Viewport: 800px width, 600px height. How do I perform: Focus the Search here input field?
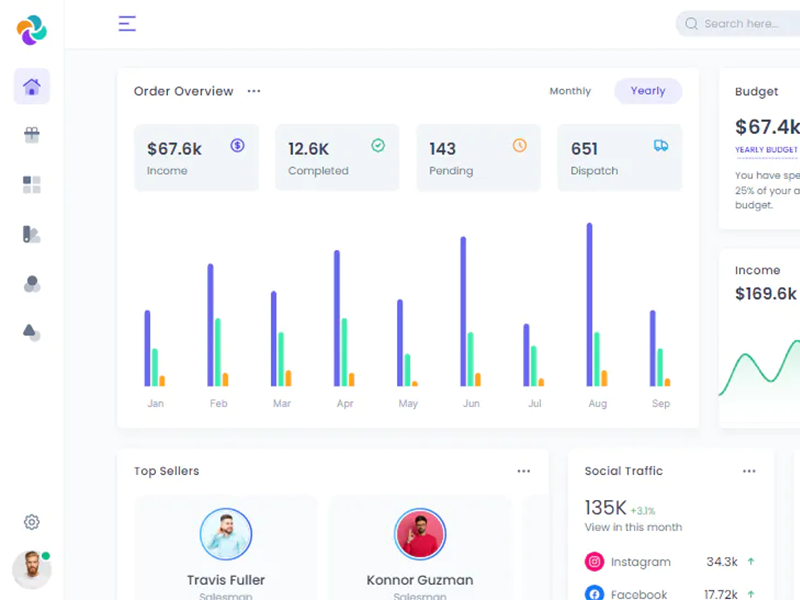pyautogui.click(x=738, y=23)
